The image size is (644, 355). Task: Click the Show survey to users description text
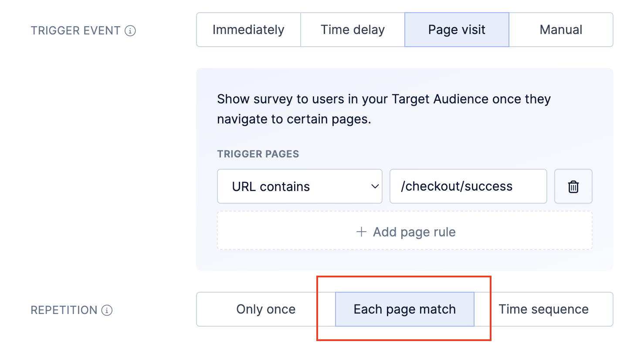tap(384, 109)
